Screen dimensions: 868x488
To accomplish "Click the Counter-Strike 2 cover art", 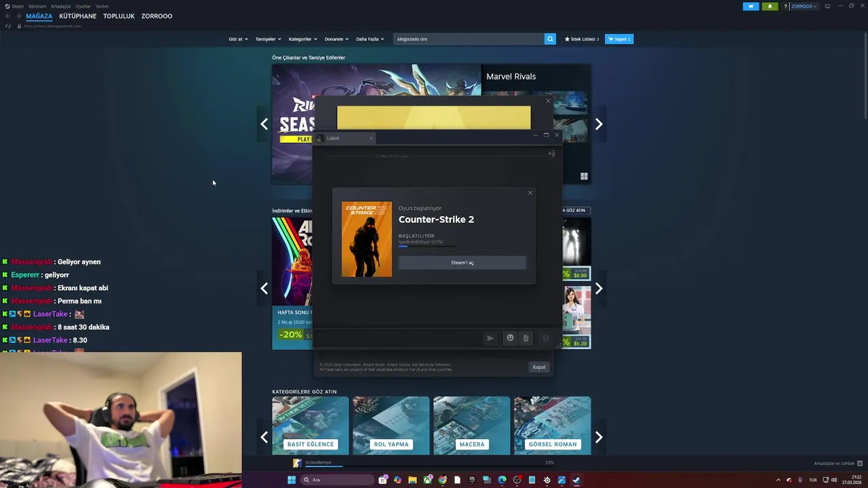I will [367, 239].
